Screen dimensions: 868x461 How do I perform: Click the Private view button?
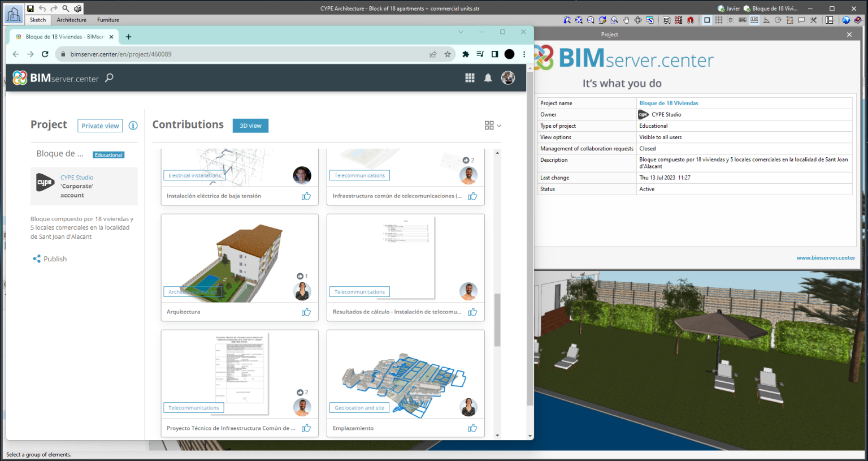coord(100,126)
